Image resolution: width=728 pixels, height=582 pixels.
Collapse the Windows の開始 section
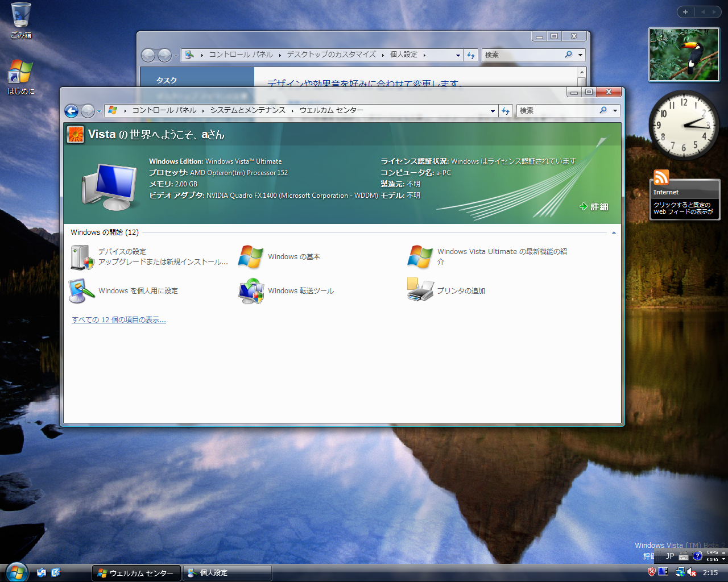(x=614, y=232)
